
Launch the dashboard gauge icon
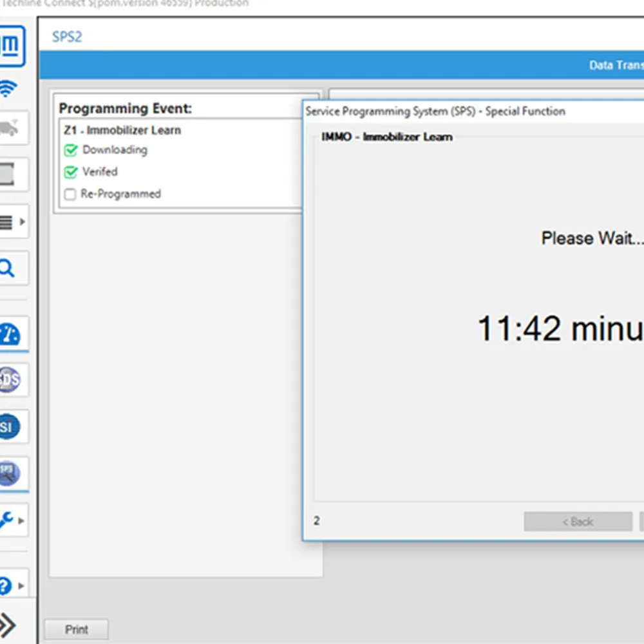(9, 334)
